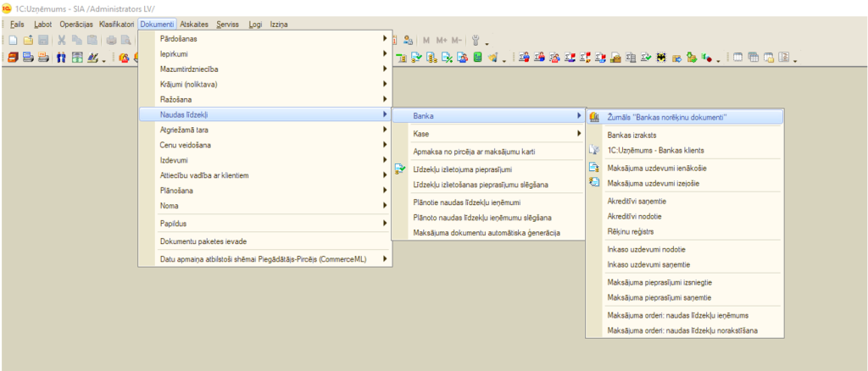Image resolution: width=868 pixels, height=371 pixels.
Task: Click the binoculars search icon
Action: [x=62, y=58]
